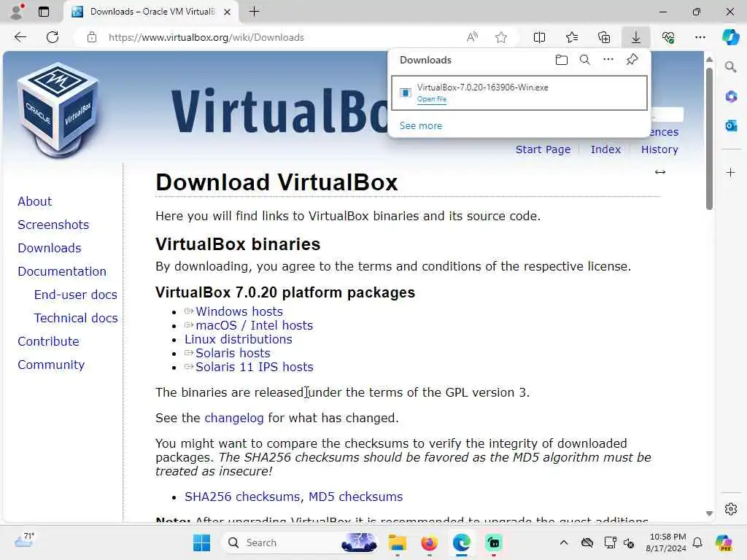The height and width of the screenshot is (560, 747).
Task: Go to the Start Page link
Action: [543, 149]
